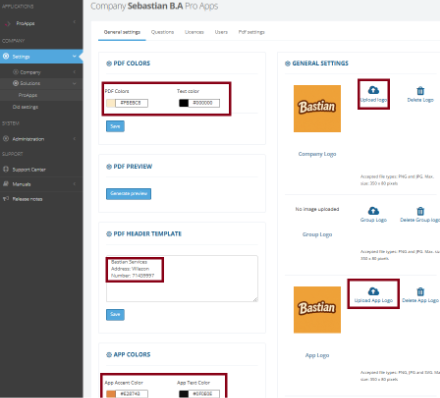440x398 pixels.
Task: Click the App Text Color hex input
Action: pos(204,394)
